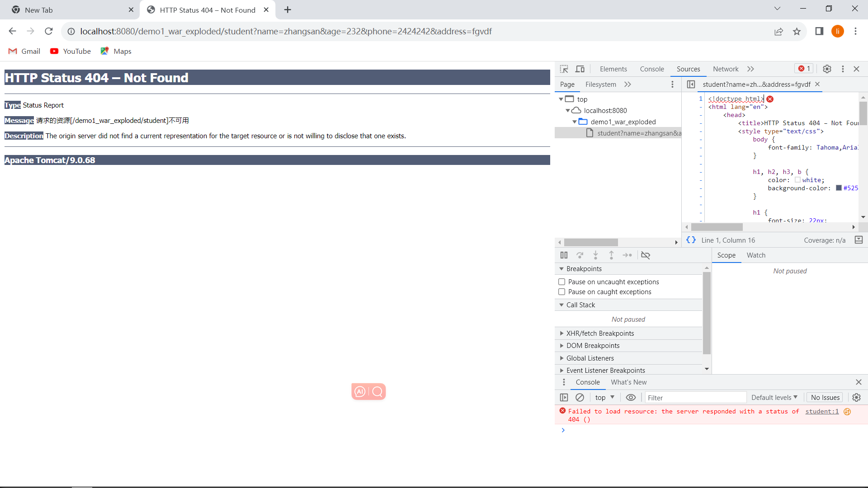Image resolution: width=868 pixels, height=488 pixels.
Task: Click the inspect element picker icon
Action: click(x=564, y=69)
